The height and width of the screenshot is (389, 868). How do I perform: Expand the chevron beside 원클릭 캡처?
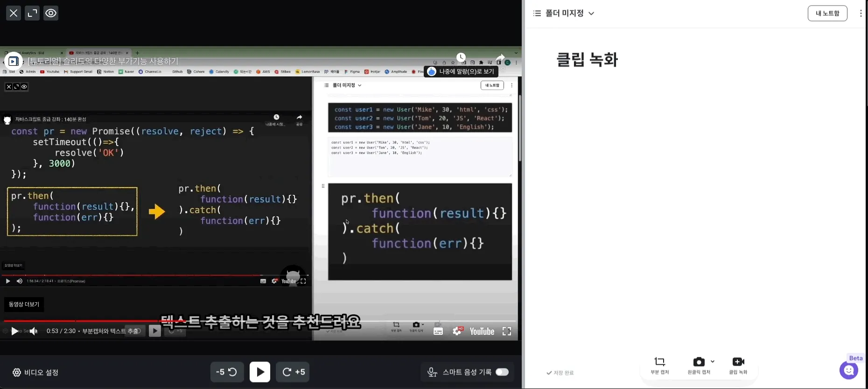click(713, 361)
